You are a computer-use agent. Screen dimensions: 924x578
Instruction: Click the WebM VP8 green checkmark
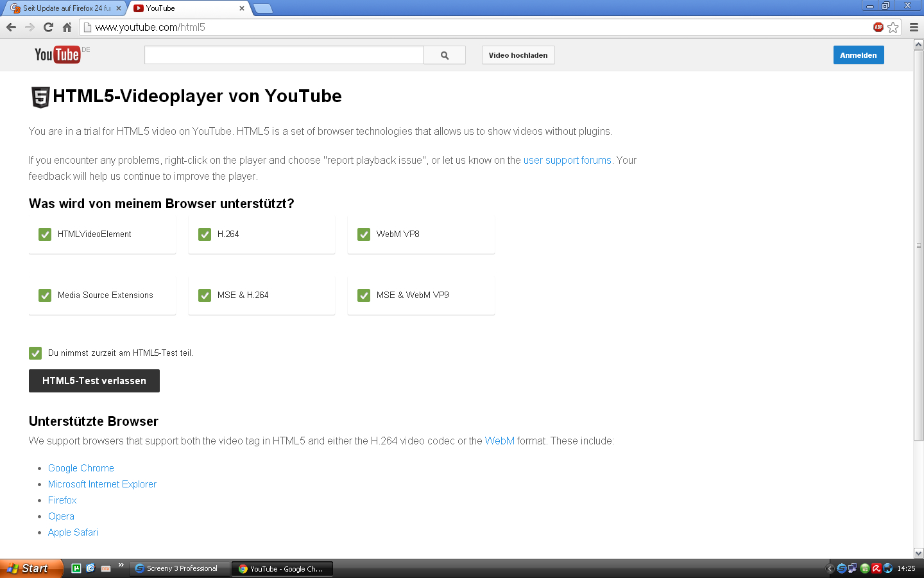point(364,234)
